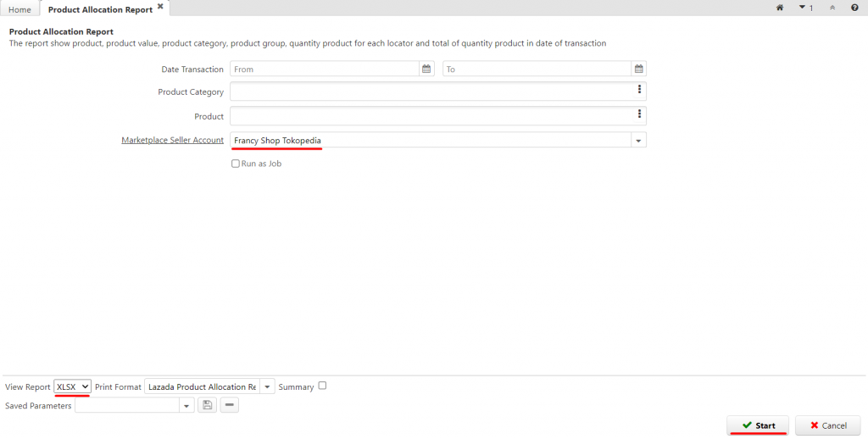Open the To date calendar picker
The height and width of the screenshot is (439, 868).
[639, 69]
